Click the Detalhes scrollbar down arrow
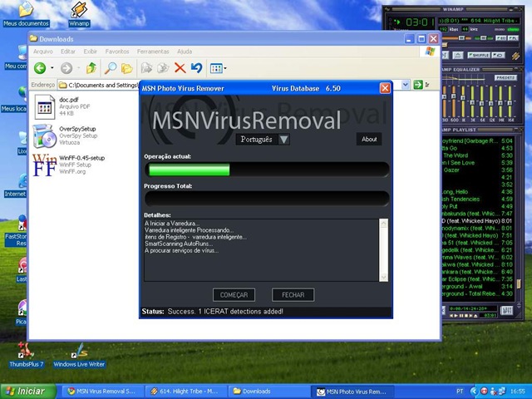 pyautogui.click(x=384, y=277)
